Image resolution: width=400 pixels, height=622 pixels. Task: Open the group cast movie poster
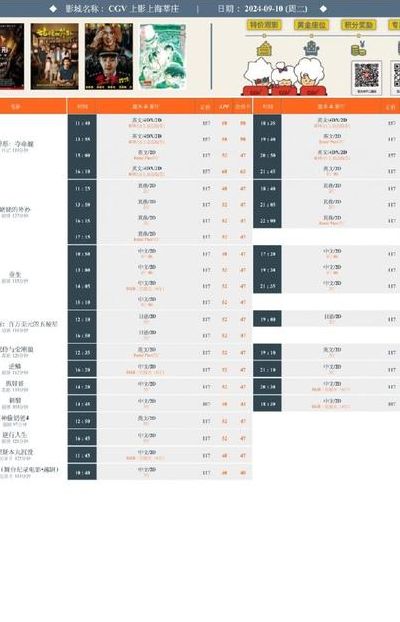(x=54, y=56)
